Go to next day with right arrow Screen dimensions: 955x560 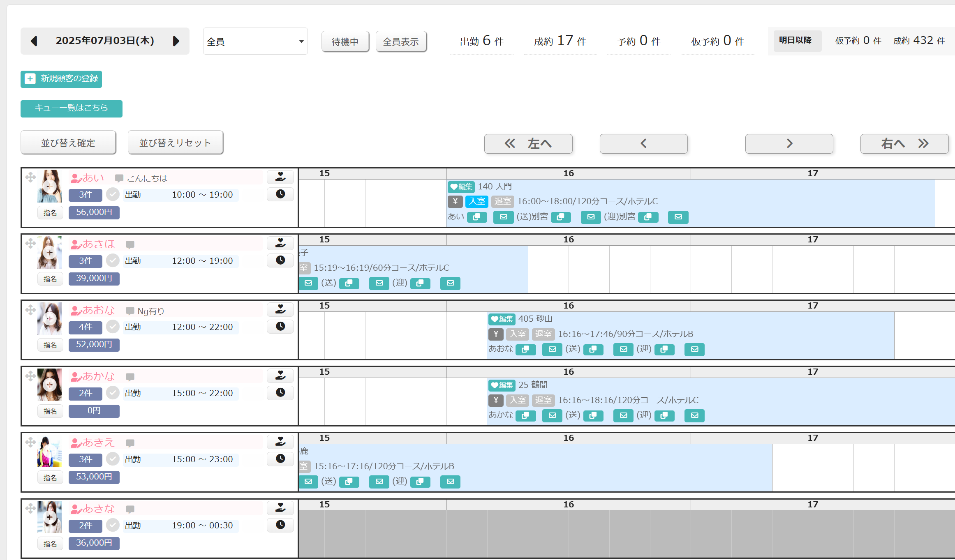coord(176,41)
